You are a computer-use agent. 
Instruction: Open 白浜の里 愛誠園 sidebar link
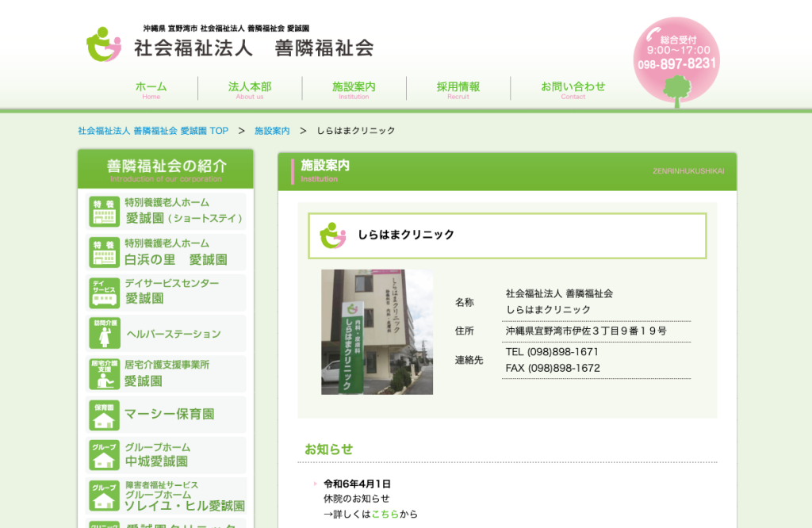tap(166, 253)
